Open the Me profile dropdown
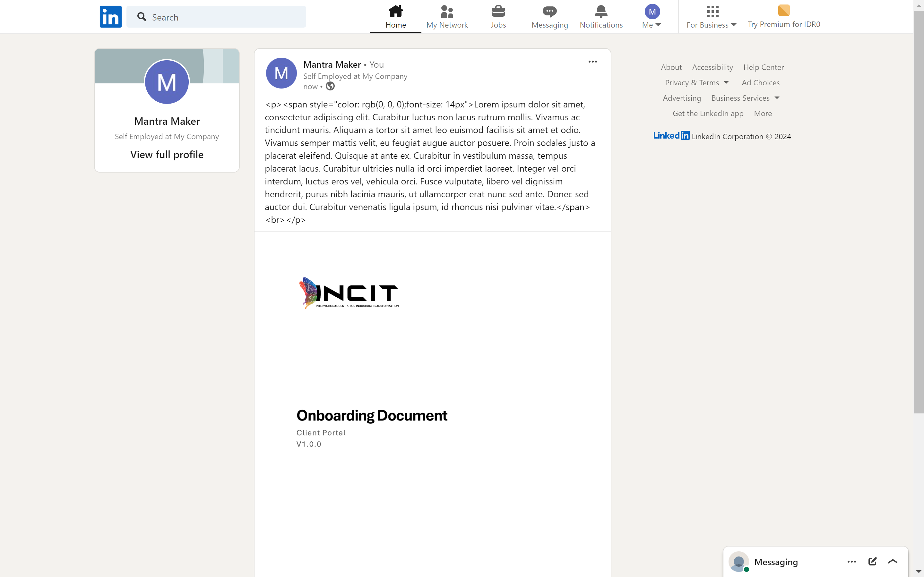 652,17
